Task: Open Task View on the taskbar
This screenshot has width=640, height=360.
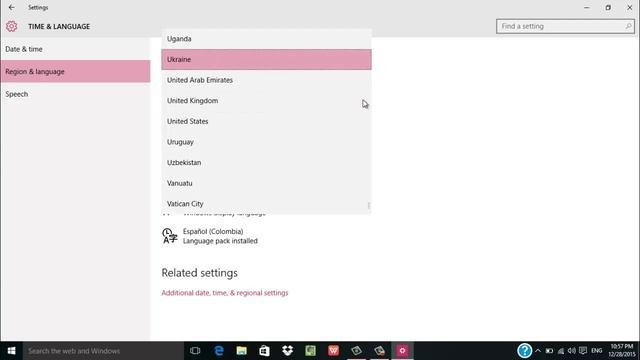Action: pyautogui.click(x=195, y=351)
